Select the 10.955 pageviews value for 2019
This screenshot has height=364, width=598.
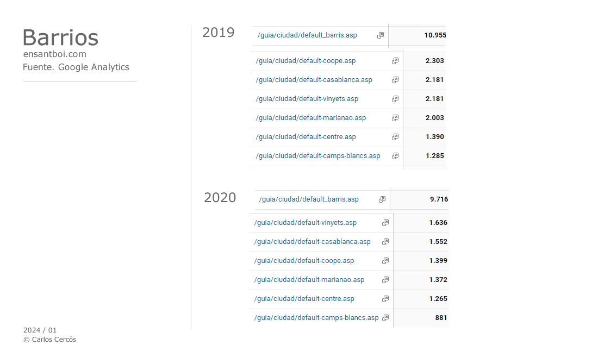click(x=435, y=35)
